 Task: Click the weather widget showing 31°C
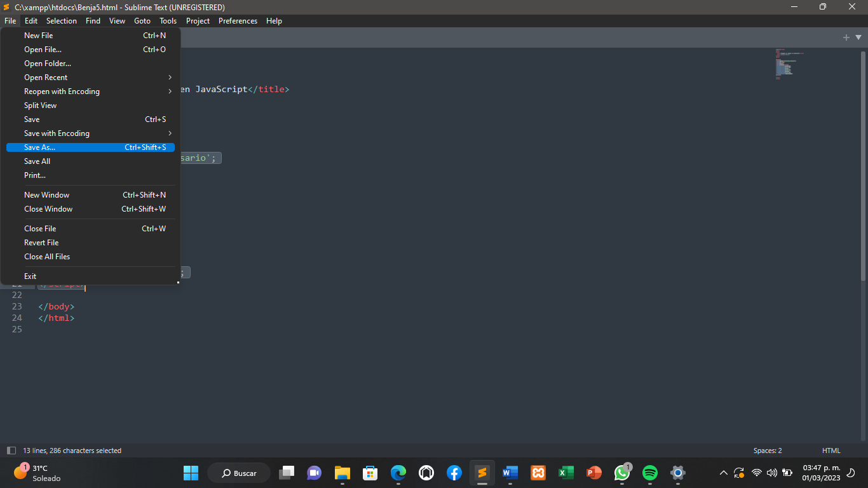coord(37,473)
